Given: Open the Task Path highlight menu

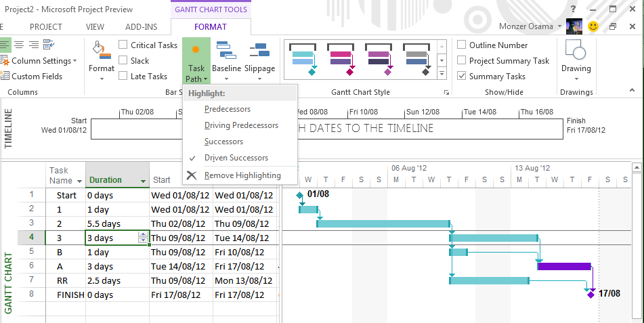Looking at the screenshot, I should (196, 61).
